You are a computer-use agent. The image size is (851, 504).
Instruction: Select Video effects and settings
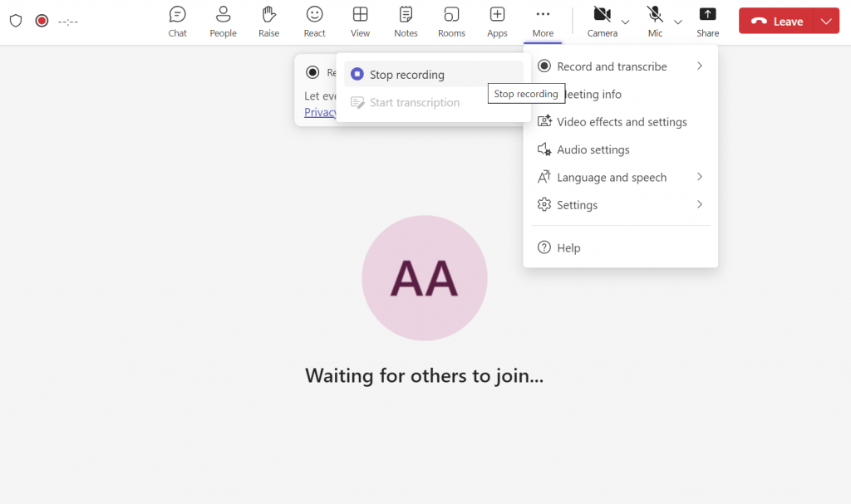coord(621,122)
